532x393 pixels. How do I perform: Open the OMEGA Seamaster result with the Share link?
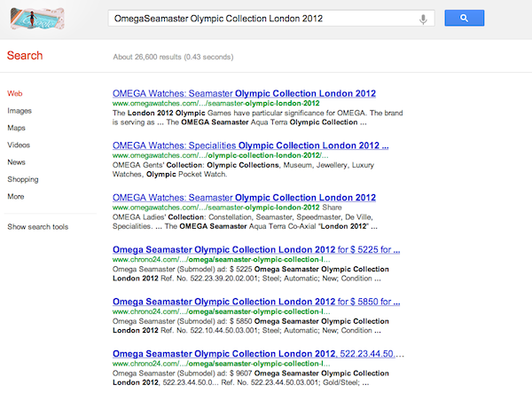[244, 198]
